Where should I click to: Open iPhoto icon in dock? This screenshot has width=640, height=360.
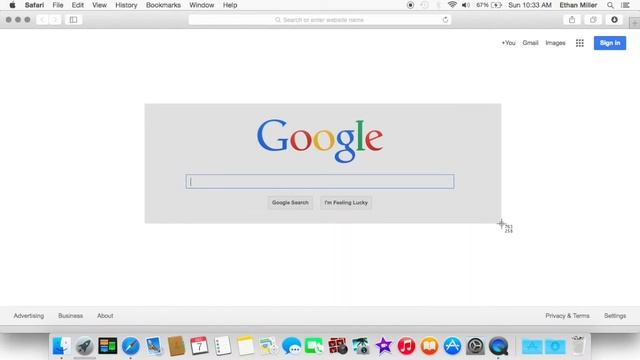tap(360, 346)
